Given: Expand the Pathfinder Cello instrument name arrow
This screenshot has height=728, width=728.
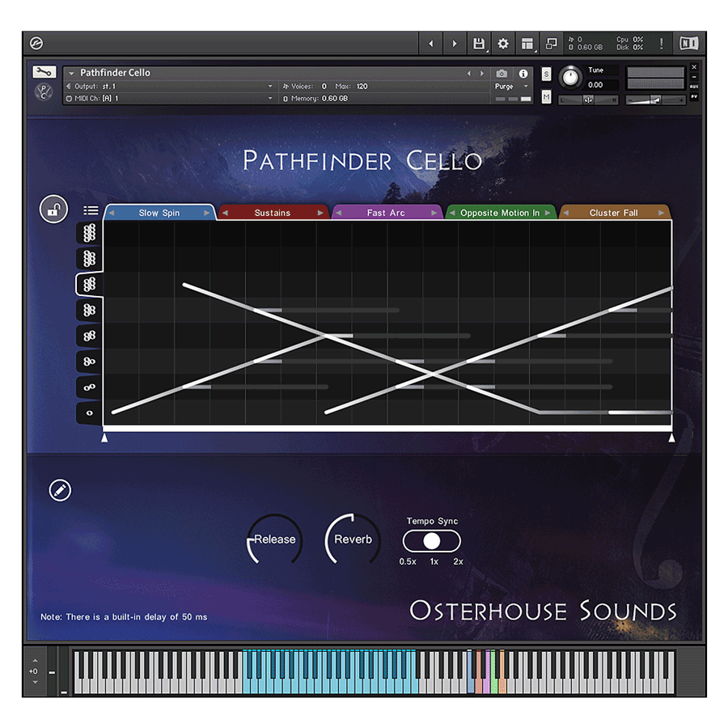Looking at the screenshot, I should click(71, 73).
